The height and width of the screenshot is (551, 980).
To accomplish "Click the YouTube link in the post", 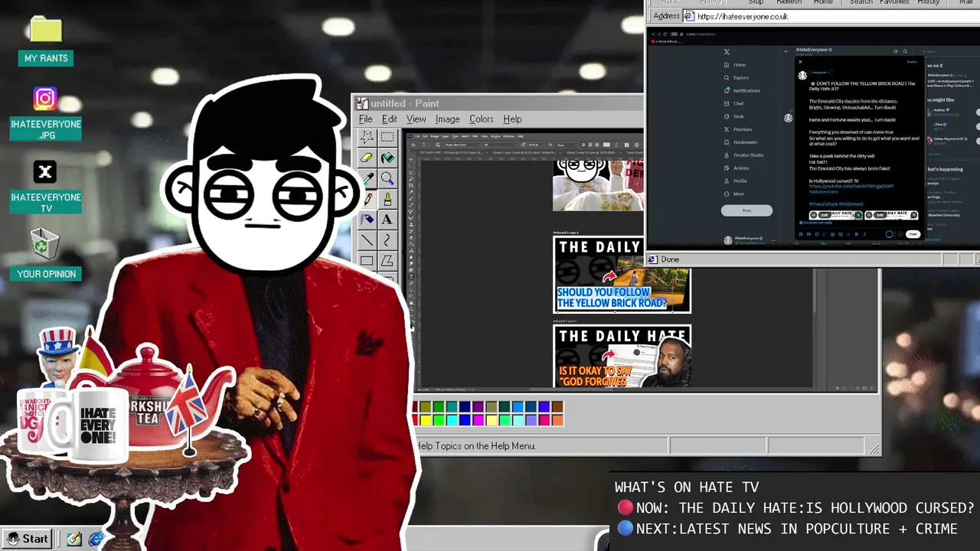I will click(851, 188).
